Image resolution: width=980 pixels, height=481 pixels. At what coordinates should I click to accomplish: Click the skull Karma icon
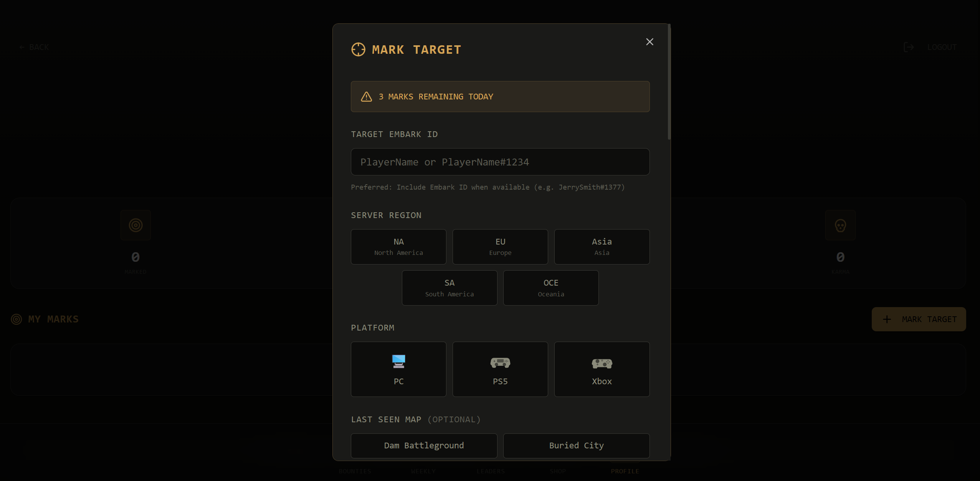(x=840, y=225)
